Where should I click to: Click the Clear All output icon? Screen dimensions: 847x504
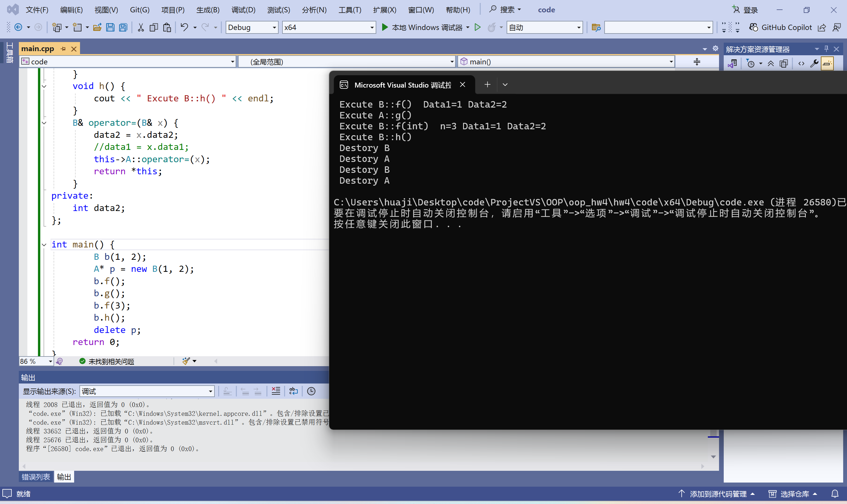coord(276,391)
